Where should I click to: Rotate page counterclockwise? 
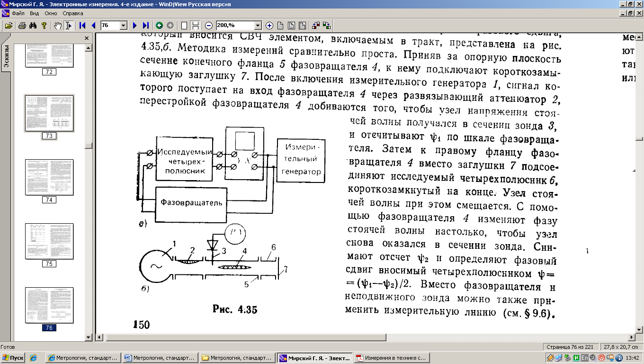(x=316, y=26)
